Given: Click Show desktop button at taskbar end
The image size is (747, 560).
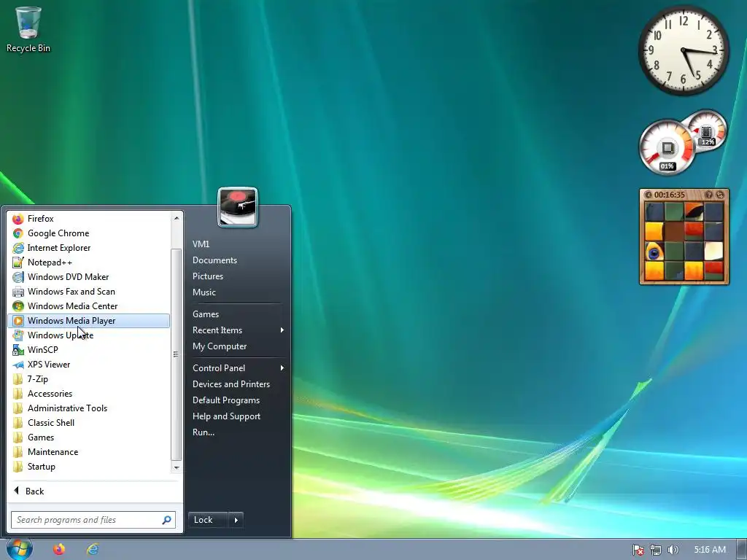Looking at the screenshot, I should 742,550.
